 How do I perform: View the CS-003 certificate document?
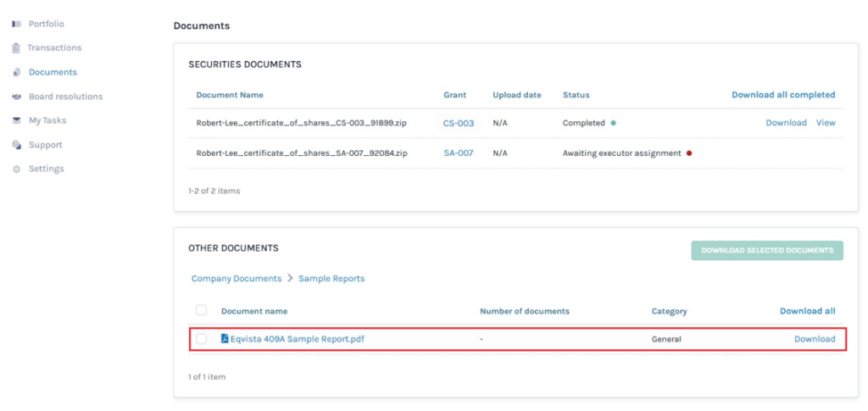tap(826, 123)
